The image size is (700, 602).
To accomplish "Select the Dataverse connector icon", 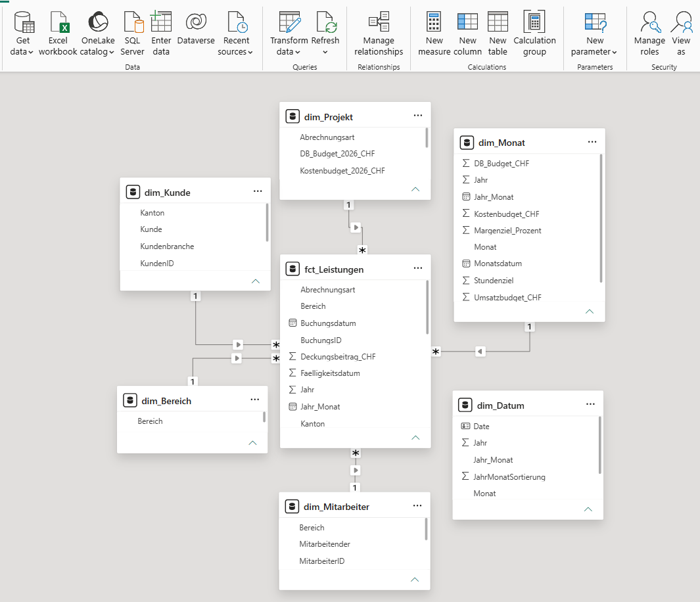I will tap(196, 22).
